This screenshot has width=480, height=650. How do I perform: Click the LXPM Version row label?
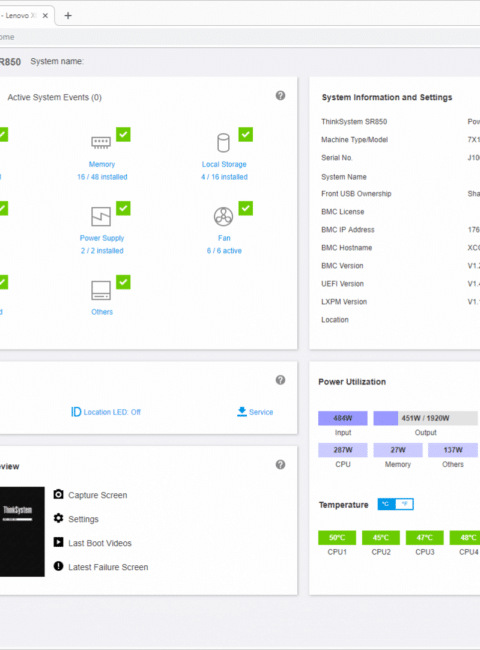tap(344, 302)
